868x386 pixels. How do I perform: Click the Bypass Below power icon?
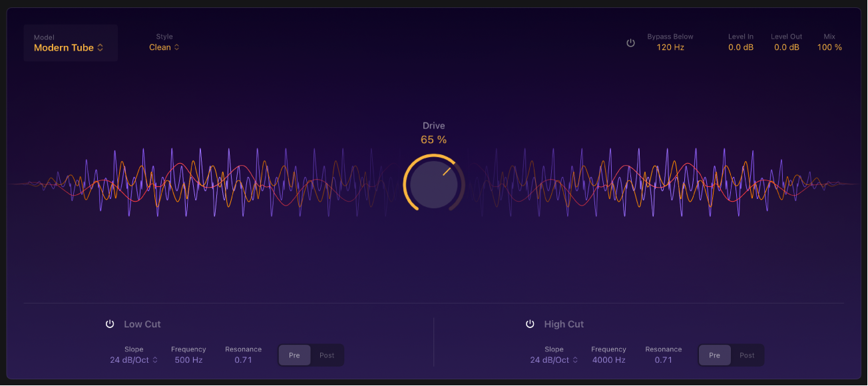tap(630, 43)
